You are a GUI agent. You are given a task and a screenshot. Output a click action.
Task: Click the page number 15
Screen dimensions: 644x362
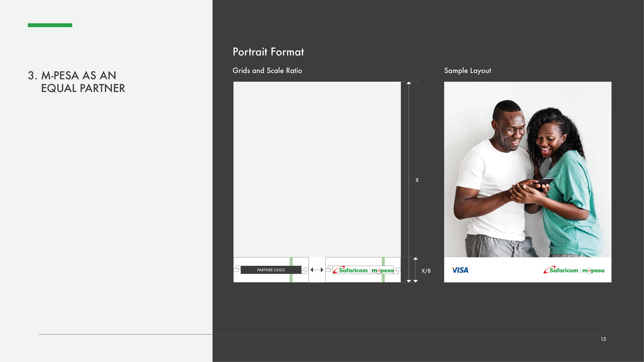[x=603, y=339]
